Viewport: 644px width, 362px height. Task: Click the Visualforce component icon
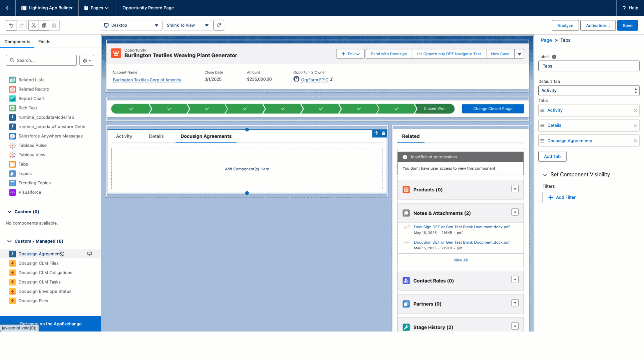click(x=12, y=192)
